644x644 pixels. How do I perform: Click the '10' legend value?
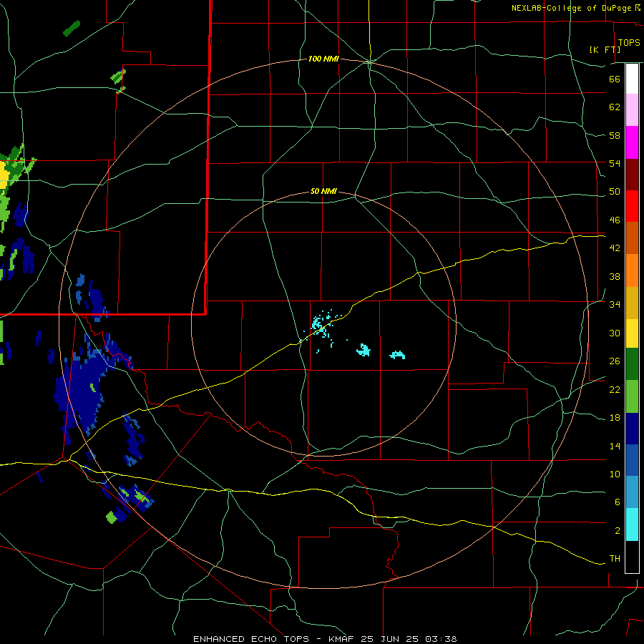615,474
